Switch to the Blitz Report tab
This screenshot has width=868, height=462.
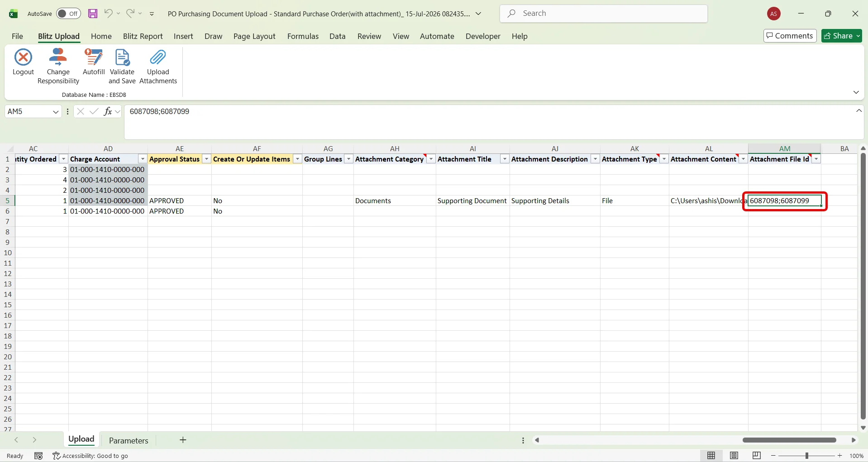coord(143,36)
